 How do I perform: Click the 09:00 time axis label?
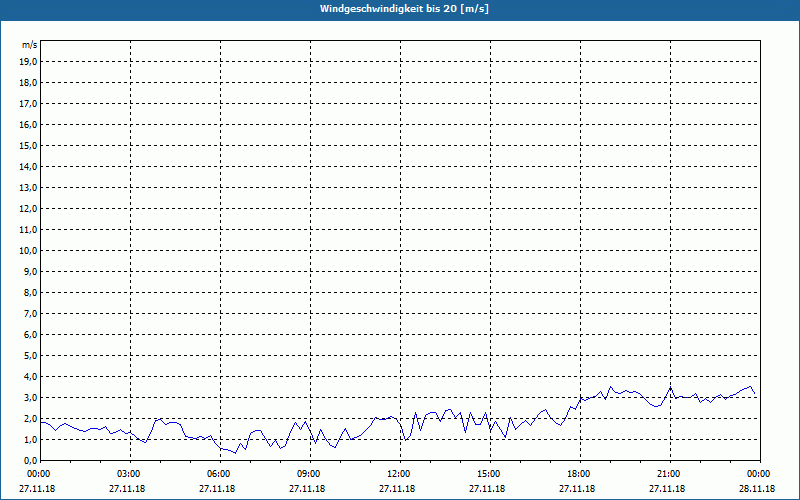click(x=310, y=474)
